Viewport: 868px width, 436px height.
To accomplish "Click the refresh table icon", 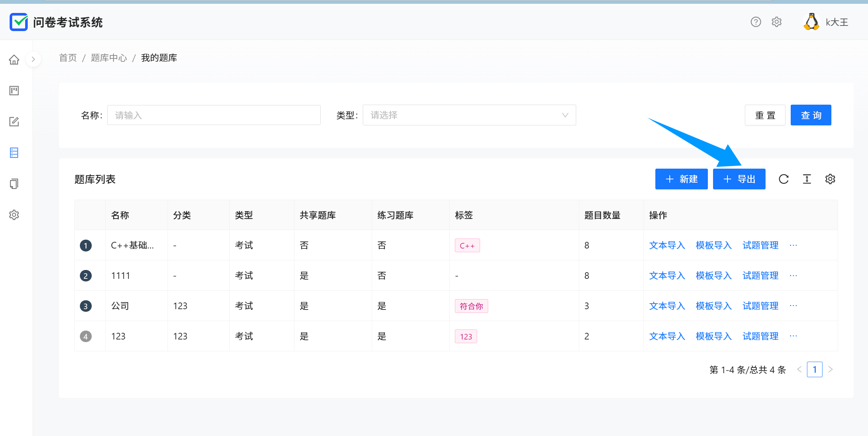I will pos(784,179).
